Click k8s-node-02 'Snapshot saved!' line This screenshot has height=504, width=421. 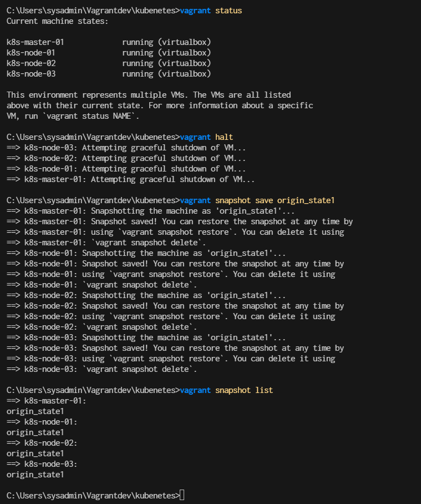(175, 306)
